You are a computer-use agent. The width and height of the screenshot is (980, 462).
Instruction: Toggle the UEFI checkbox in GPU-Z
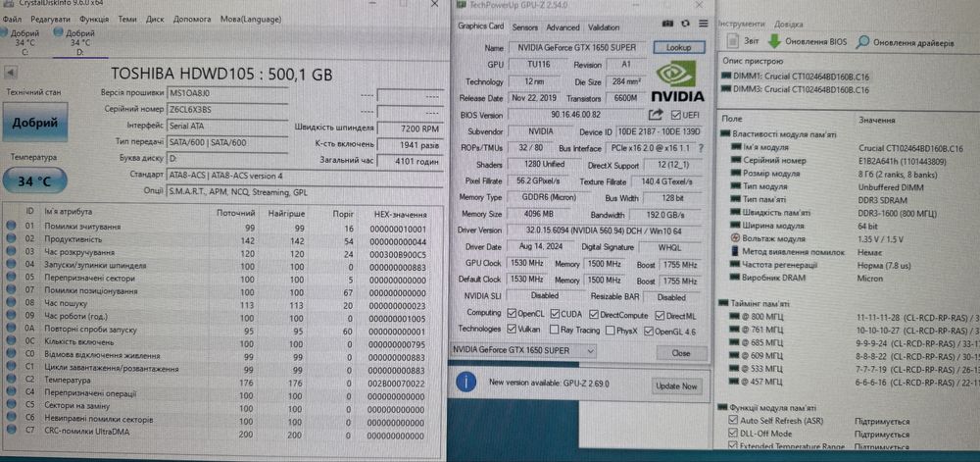click(x=675, y=115)
